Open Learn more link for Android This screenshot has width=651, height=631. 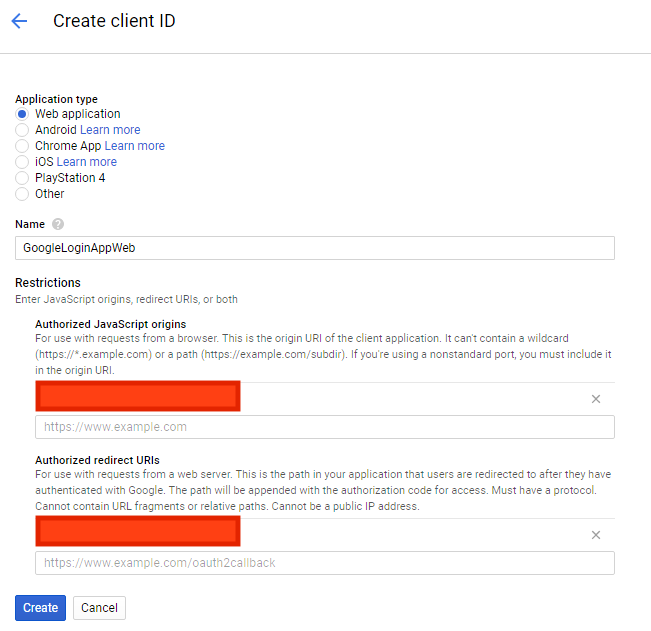click(110, 130)
